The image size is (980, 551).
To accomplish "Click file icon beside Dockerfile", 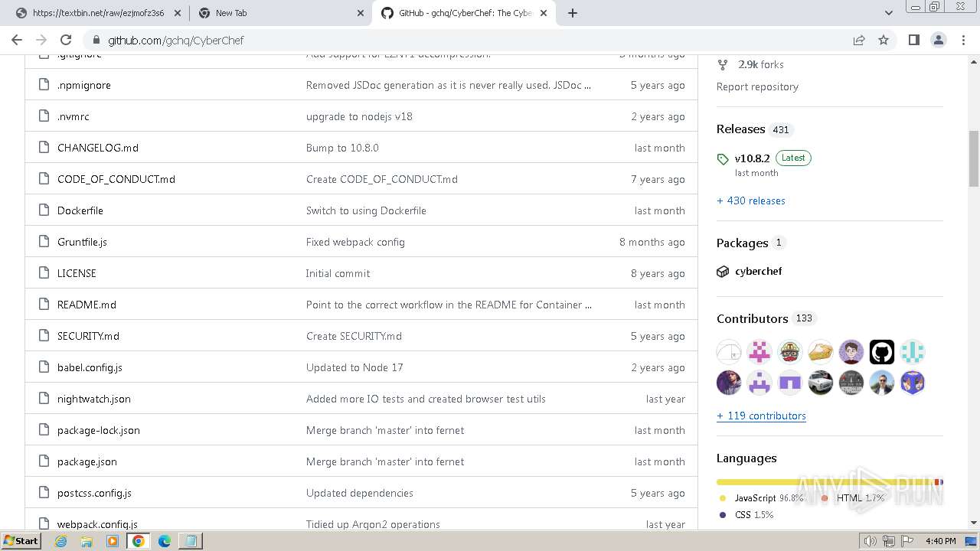I will pos(44,210).
